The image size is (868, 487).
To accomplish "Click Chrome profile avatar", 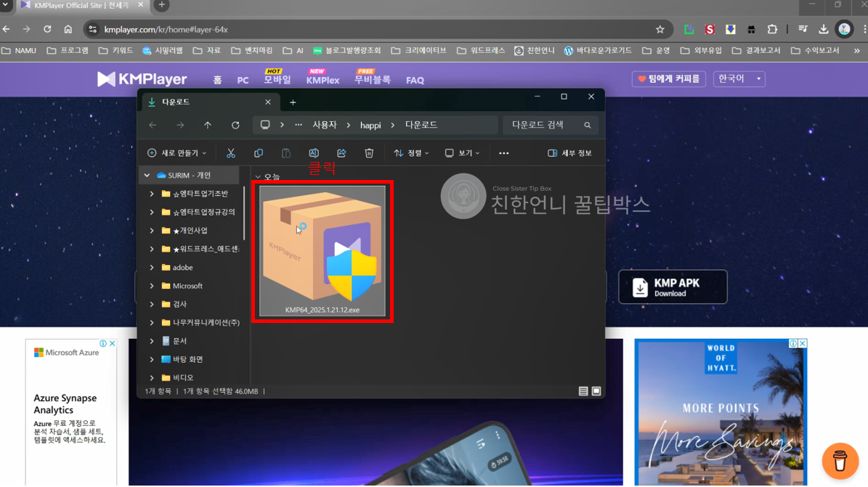I will click(844, 29).
